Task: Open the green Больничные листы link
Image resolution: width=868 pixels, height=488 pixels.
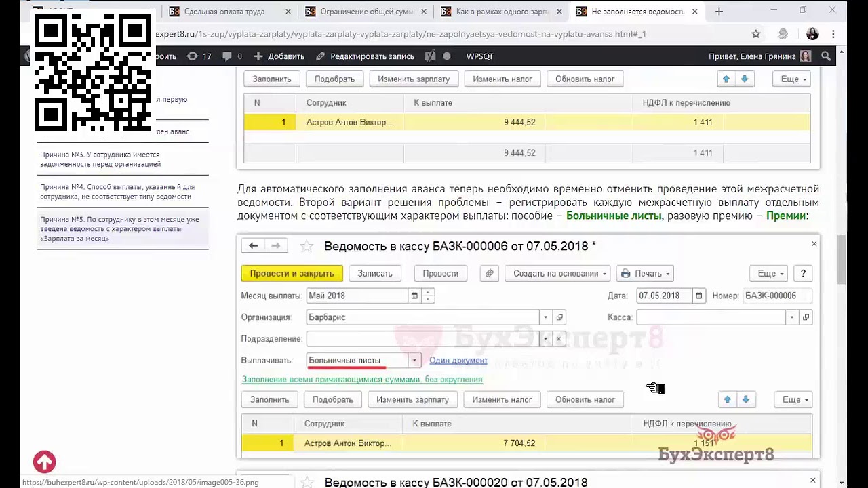Action: [614, 216]
